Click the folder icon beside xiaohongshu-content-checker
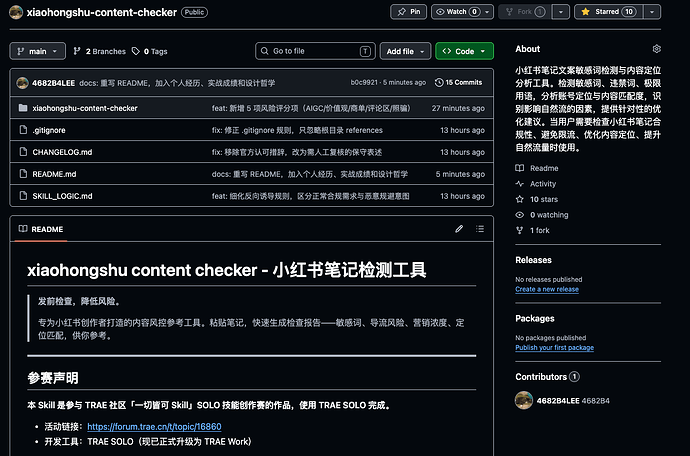Image resolution: width=690 pixels, height=456 pixels. tap(23, 108)
